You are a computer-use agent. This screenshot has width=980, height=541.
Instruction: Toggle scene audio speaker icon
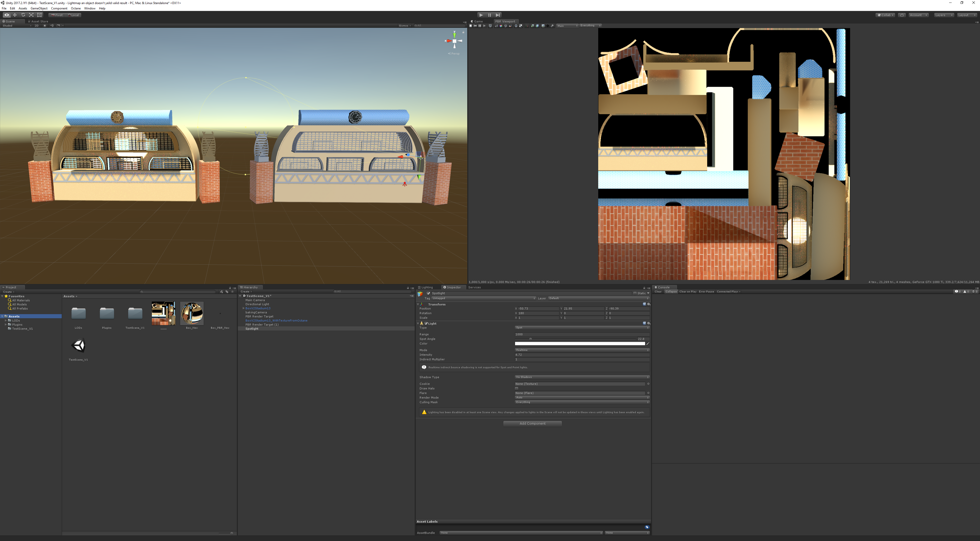pyautogui.click(x=52, y=26)
